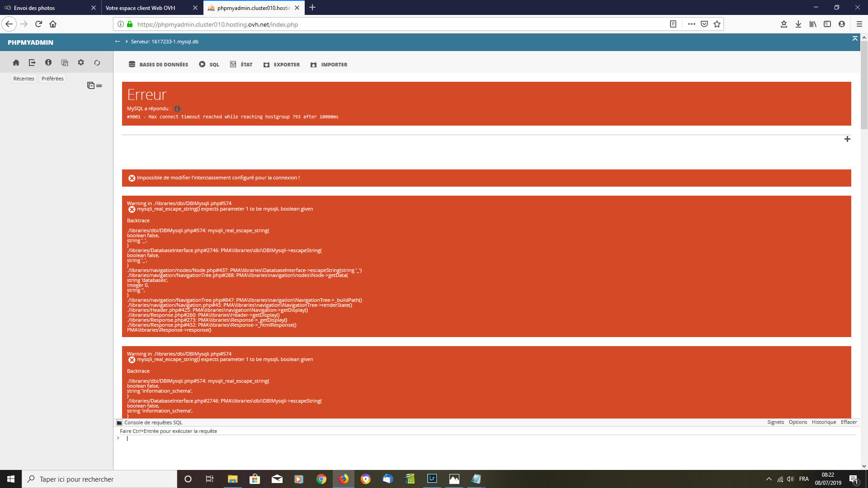Toggle the Console de requêtes SQL panel
Screen dimensions: 868x488
[153, 422]
